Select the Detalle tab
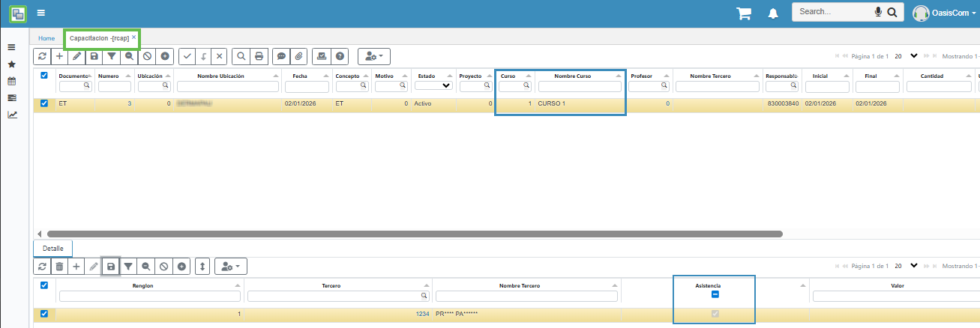This screenshot has width=980, height=328. pos(52,248)
